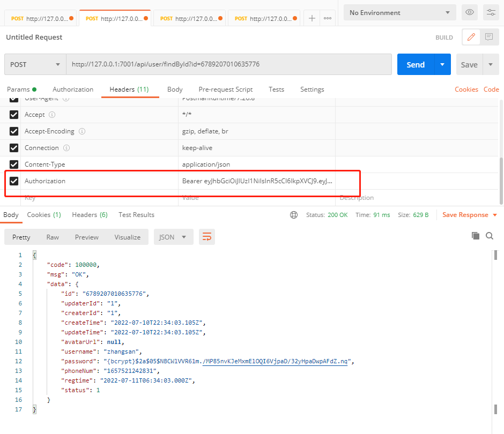
Task: Open the comments icon beside pencil
Action: pyautogui.click(x=488, y=37)
